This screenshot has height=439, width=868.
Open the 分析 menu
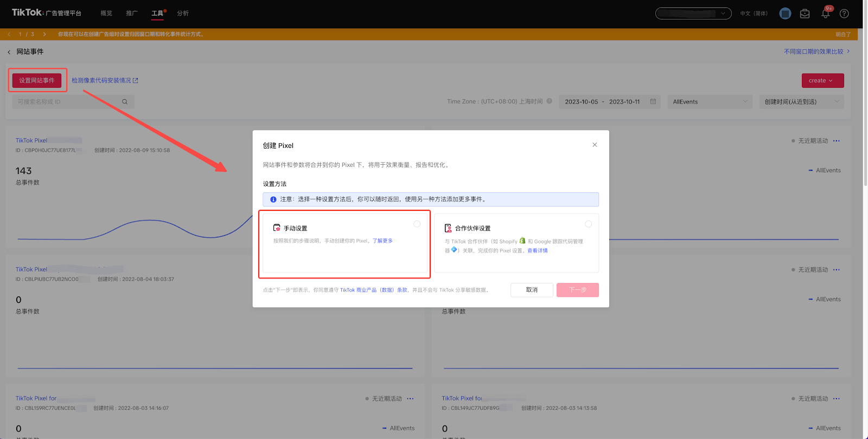pos(183,13)
